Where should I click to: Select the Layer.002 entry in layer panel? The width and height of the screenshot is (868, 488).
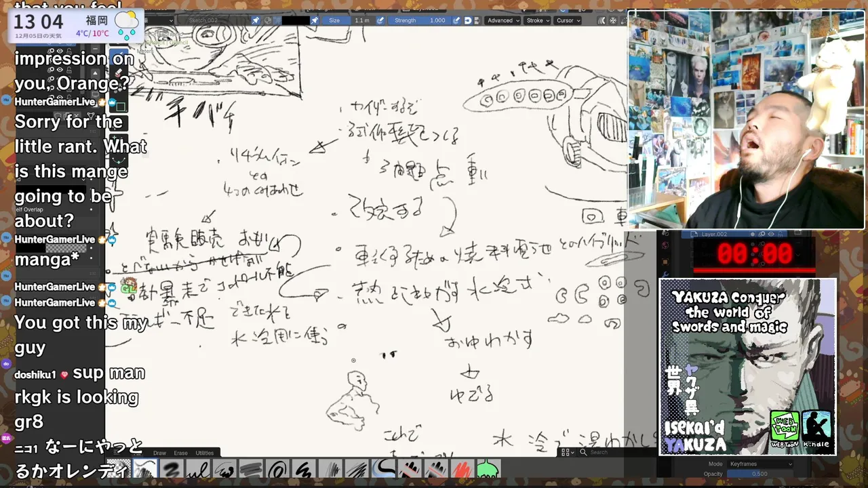coord(734,234)
